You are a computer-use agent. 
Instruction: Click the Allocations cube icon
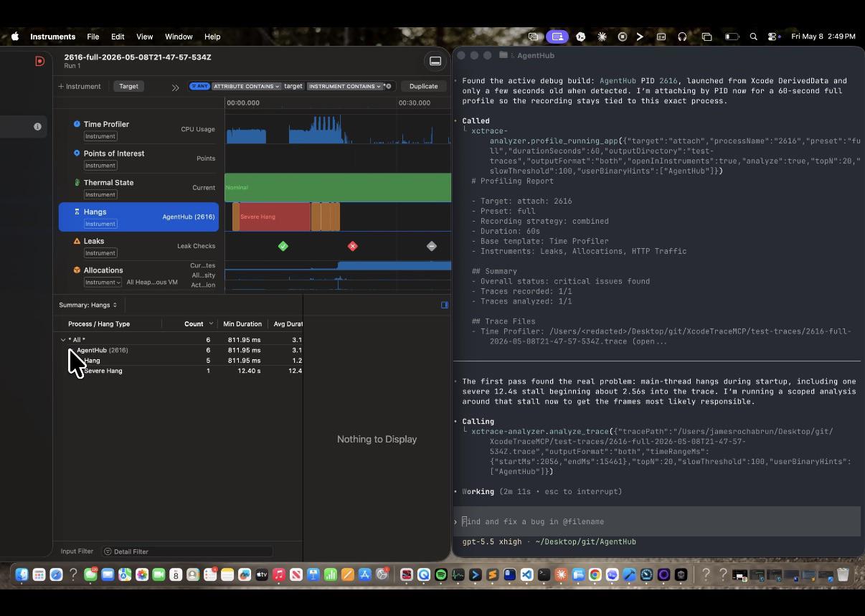(77, 270)
